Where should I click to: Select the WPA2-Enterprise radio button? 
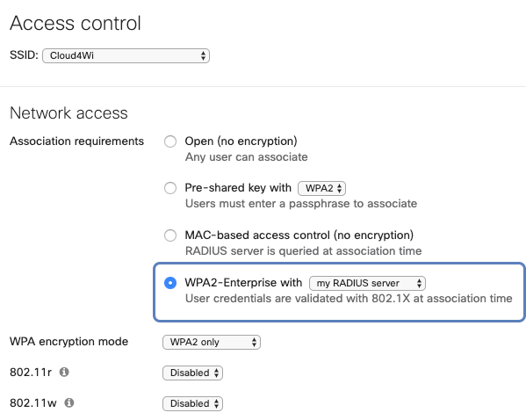[170, 283]
